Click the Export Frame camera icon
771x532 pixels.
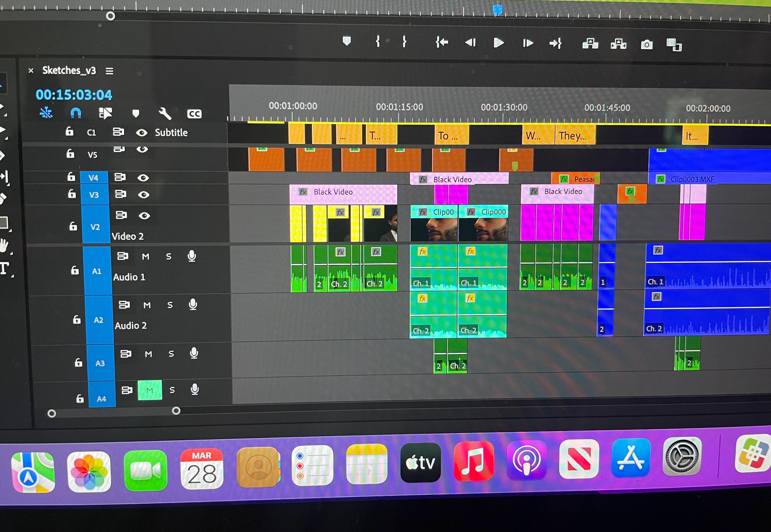(647, 45)
